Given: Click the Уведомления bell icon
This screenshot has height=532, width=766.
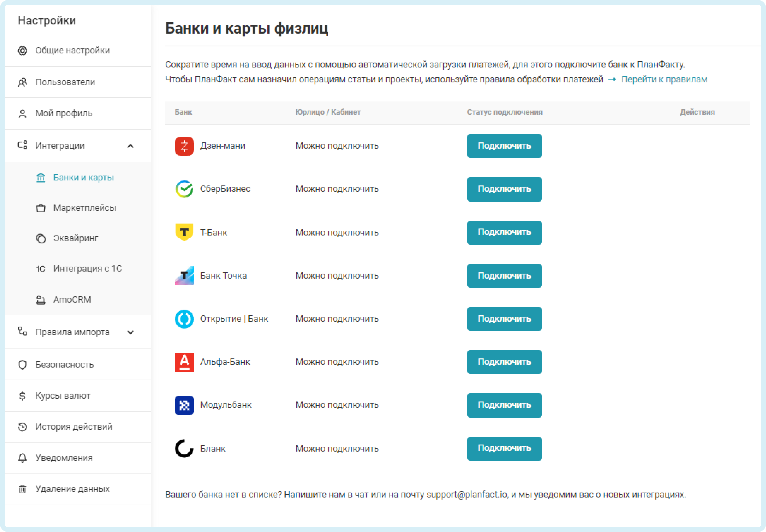Looking at the screenshot, I should click(x=22, y=458).
